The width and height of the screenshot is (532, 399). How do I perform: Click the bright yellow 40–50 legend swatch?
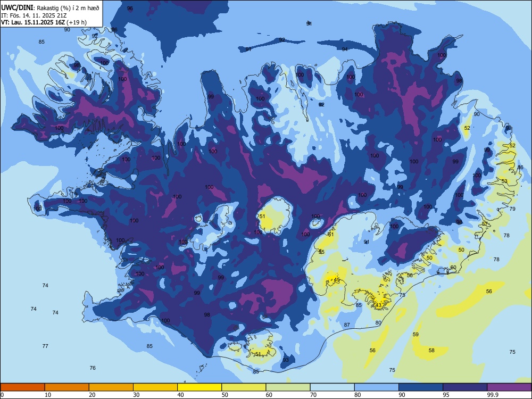coord(199,387)
